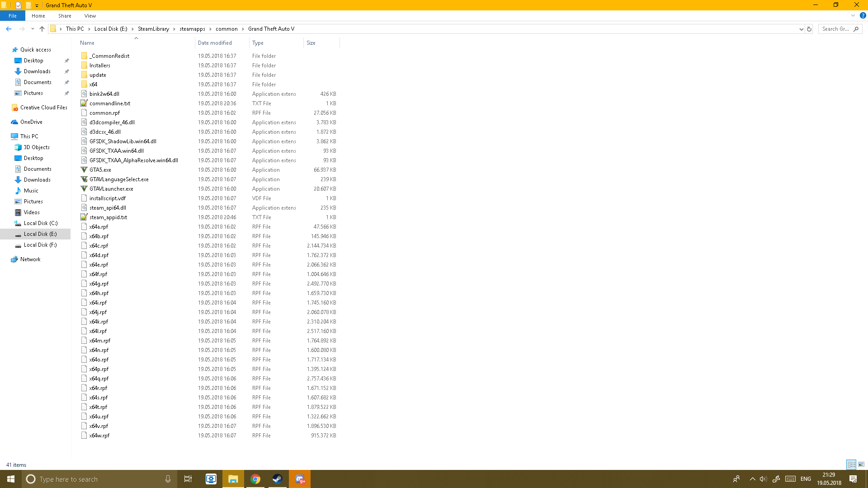The image size is (868, 488).
Task: Click the update folder icon
Action: coord(84,75)
